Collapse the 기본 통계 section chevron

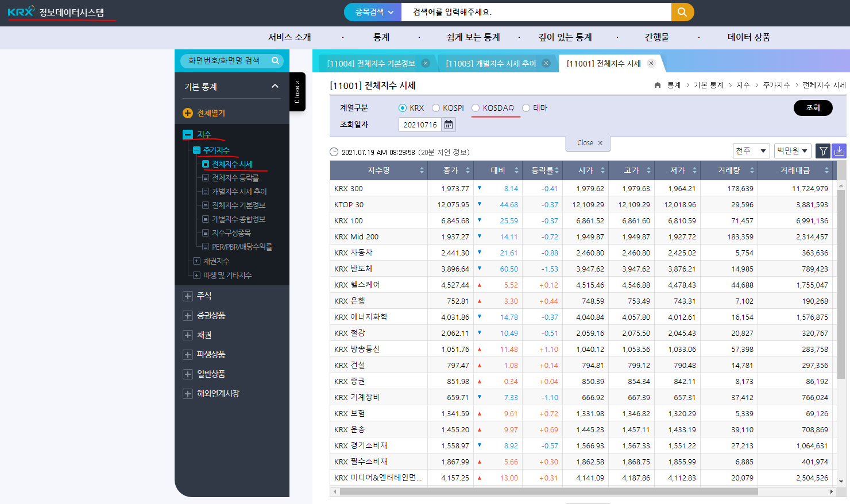coord(275,86)
